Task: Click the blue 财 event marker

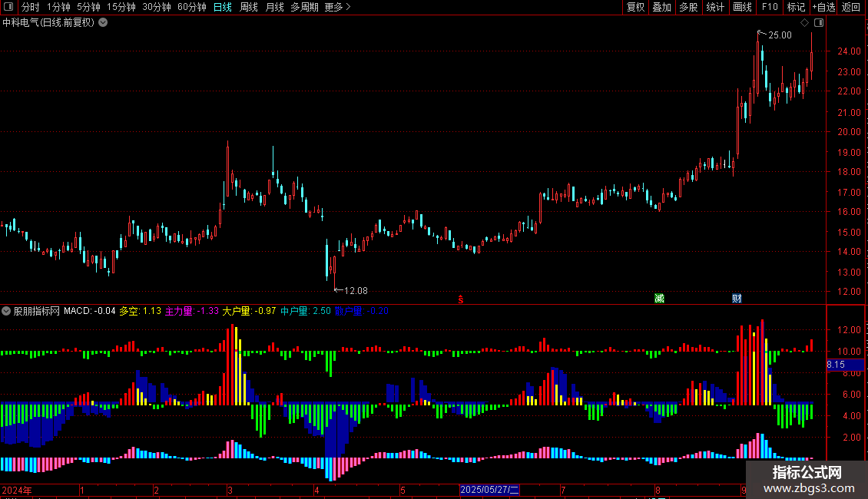Action: pyautogui.click(x=737, y=299)
